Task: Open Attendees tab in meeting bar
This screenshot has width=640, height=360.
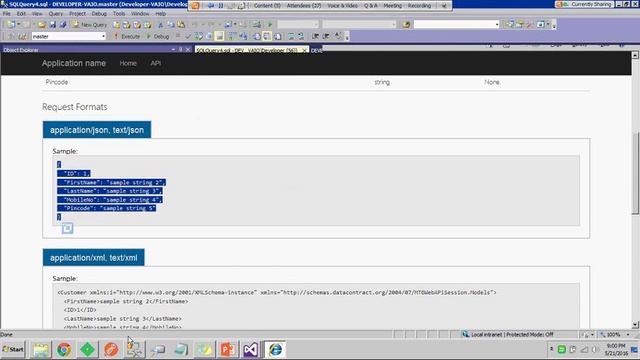Action: pos(304,6)
